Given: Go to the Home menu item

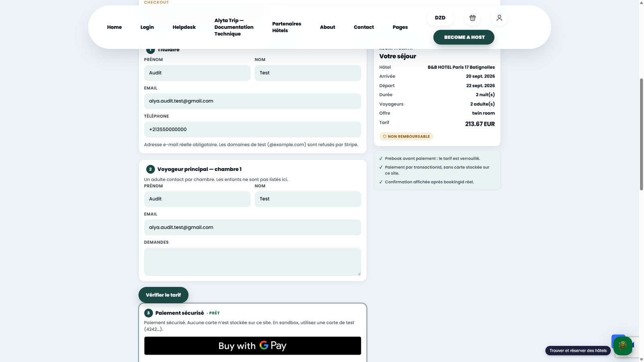Looking at the screenshot, I should click(114, 27).
